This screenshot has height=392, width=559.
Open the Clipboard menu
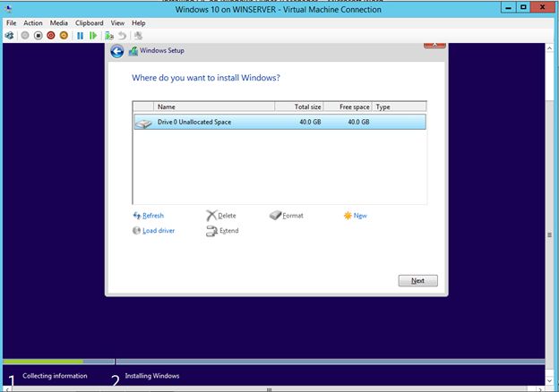[89, 22]
